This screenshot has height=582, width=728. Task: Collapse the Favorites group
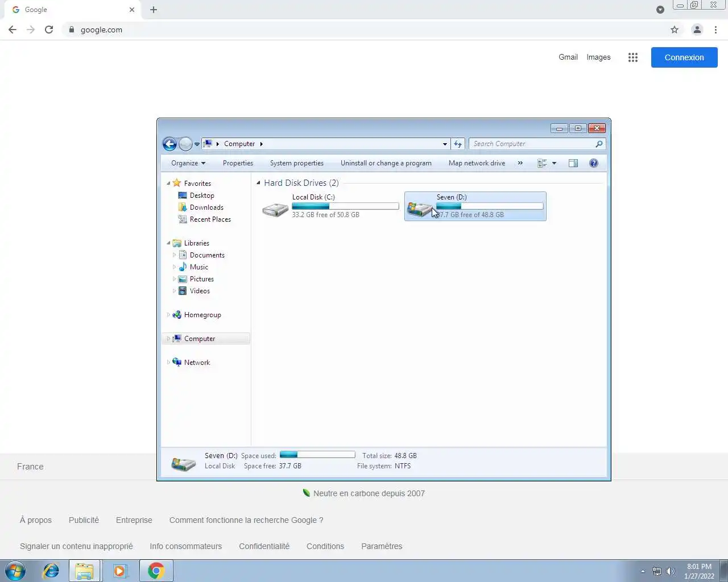(x=168, y=184)
